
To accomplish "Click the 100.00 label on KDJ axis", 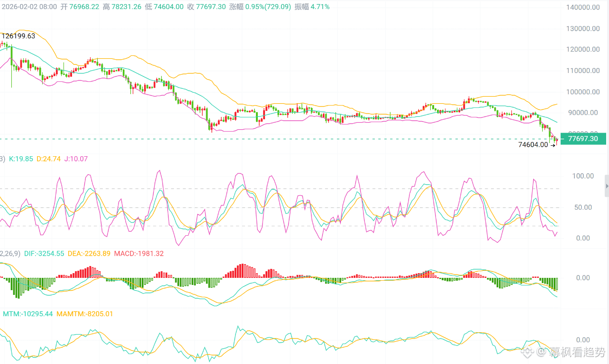I will [x=583, y=176].
